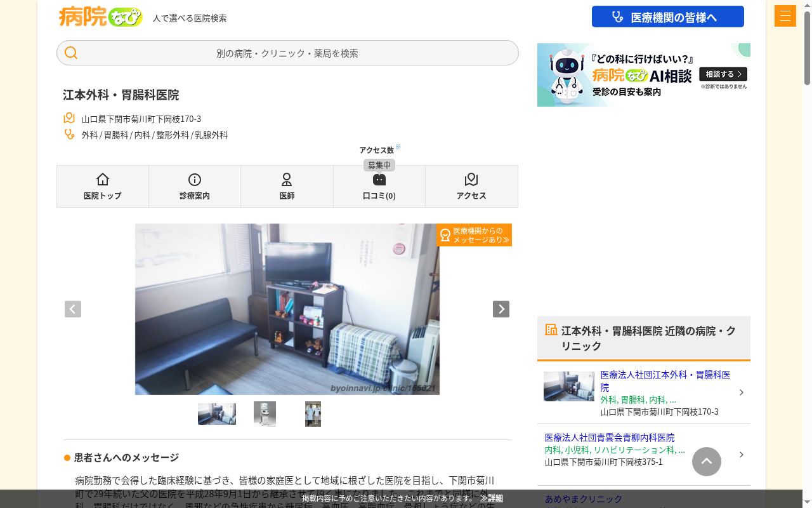Switch to the 診療案内 tab
Screen dimensions: 812x508
point(195,186)
